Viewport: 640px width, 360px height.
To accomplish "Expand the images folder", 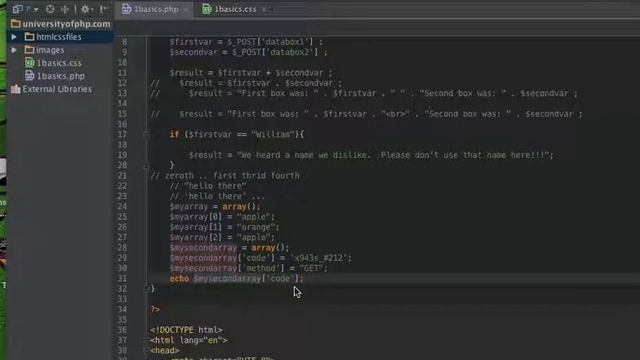I will coord(14,50).
